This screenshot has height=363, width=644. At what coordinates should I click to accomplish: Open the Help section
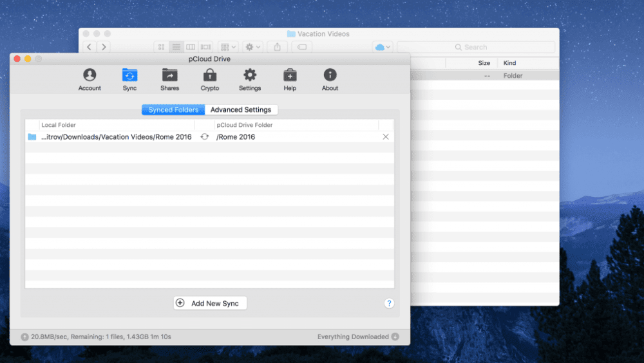tap(290, 80)
